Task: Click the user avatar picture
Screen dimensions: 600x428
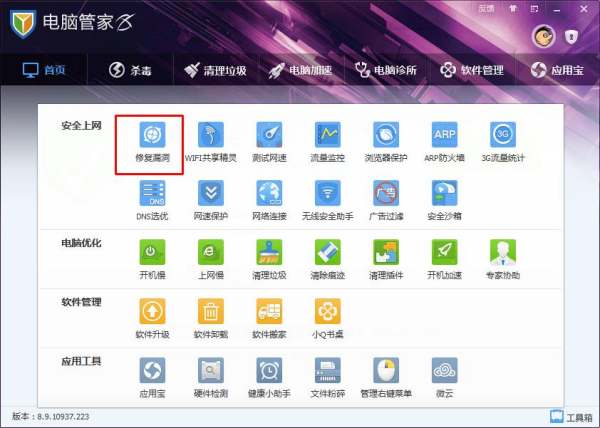Action: click(543, 37)
